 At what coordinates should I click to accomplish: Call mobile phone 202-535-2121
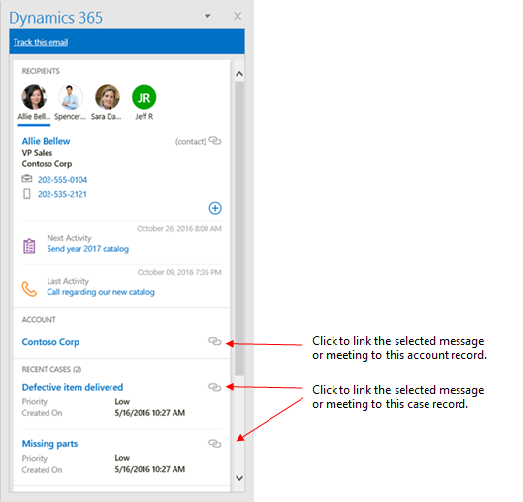(x=62, y=194)
